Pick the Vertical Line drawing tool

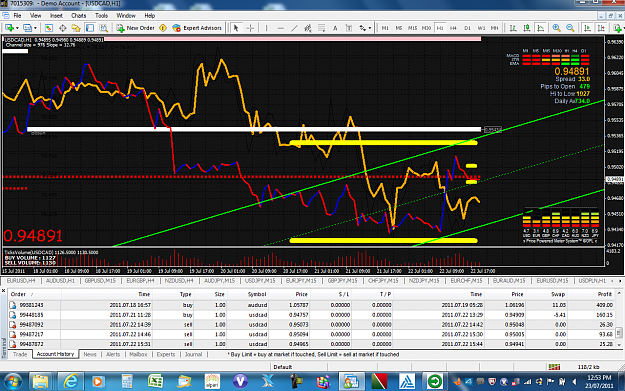click(x=266, y=28)
